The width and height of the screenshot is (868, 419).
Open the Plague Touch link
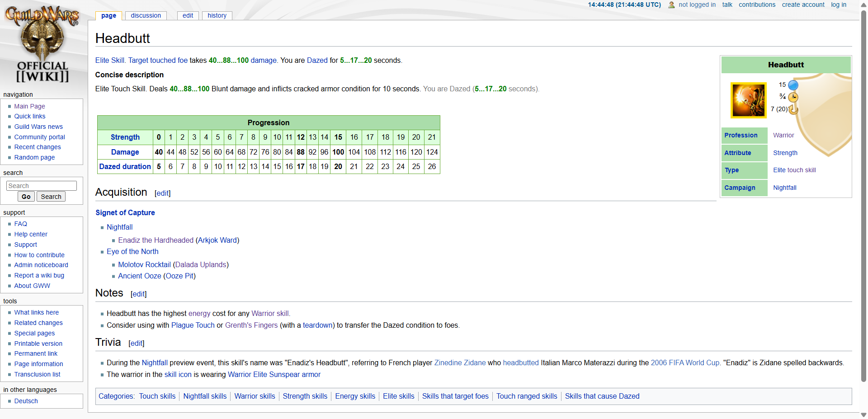(x=193, y=325)
